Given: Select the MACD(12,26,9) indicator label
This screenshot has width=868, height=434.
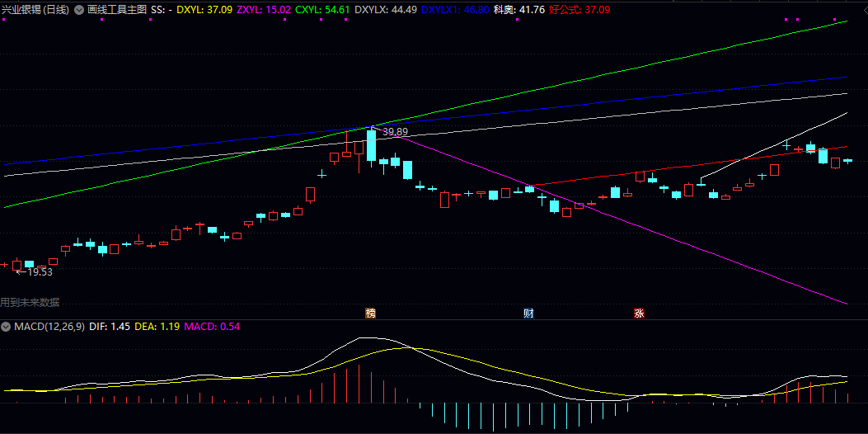Looking at the screenshot, I should (49, 327).
